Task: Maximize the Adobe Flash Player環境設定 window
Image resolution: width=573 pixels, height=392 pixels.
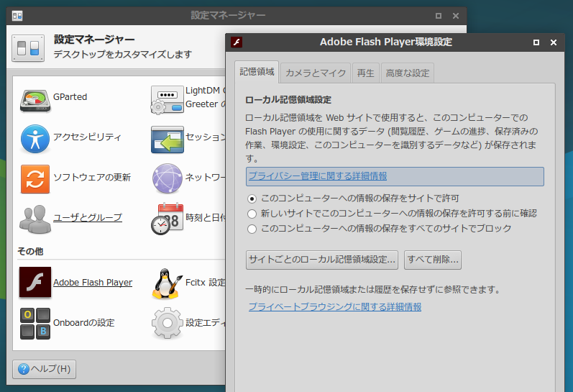Action: (536, 42)
